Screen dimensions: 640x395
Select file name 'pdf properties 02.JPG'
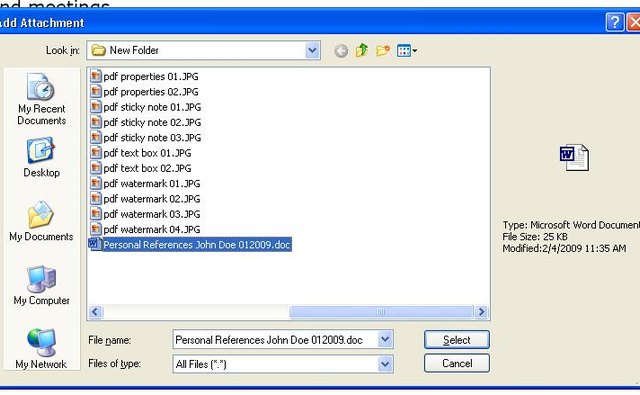pyautogui.click(x=151, y=91)
